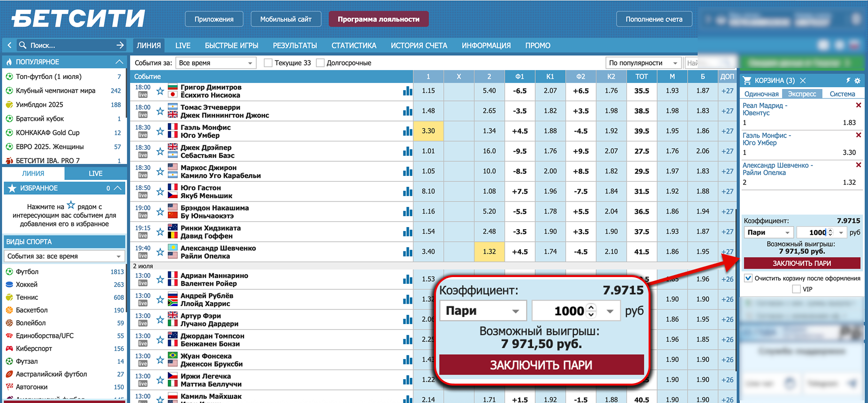Enable the Текущие 33 checkbox
This screenshot has width=868, height=403.
pyautogui.click(x=268, y=63)
